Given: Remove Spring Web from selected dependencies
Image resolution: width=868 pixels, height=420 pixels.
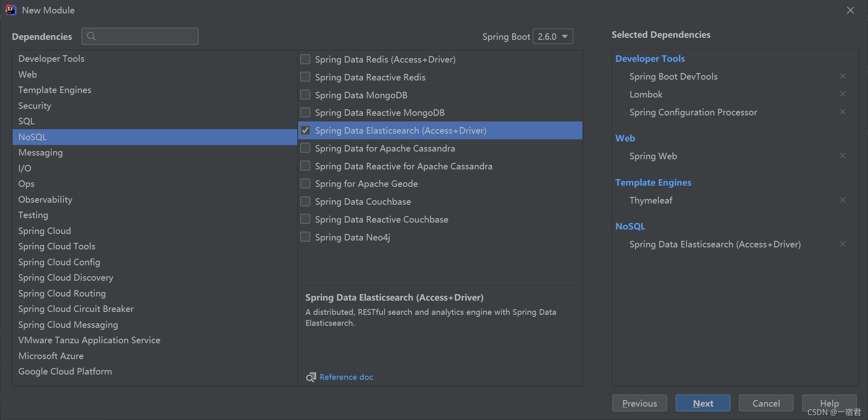Looking at the screenshot, I should click(x=843, y=156).
